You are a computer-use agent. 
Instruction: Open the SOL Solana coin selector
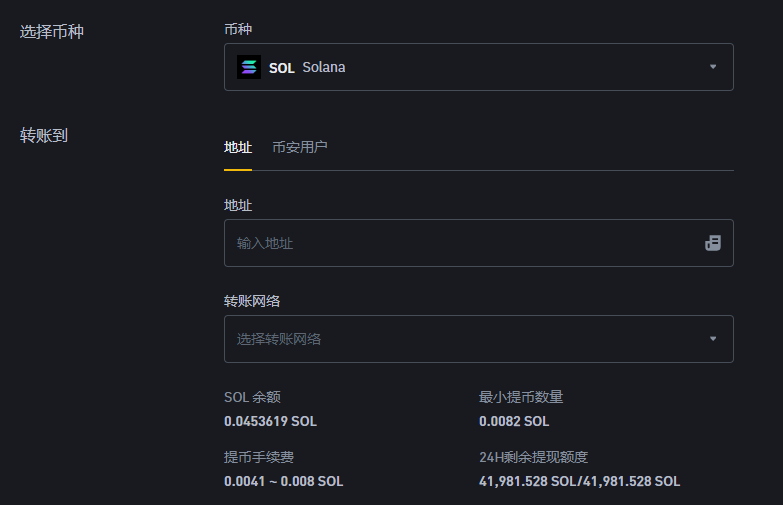point(478,67)
